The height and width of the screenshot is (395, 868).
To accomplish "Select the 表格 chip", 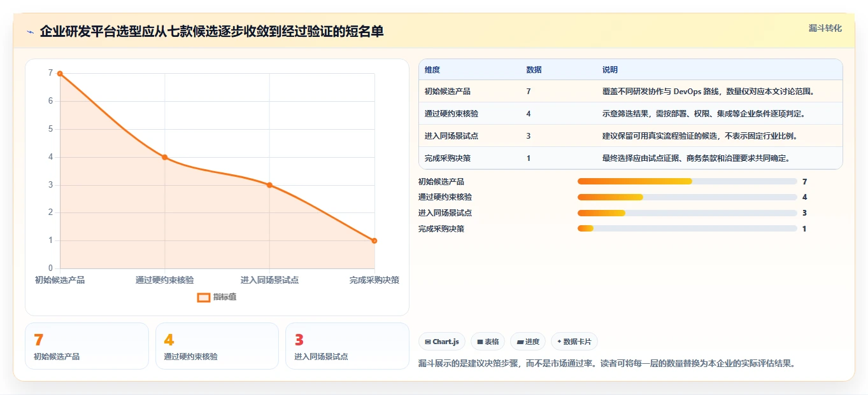I will [x=488, y=342].
